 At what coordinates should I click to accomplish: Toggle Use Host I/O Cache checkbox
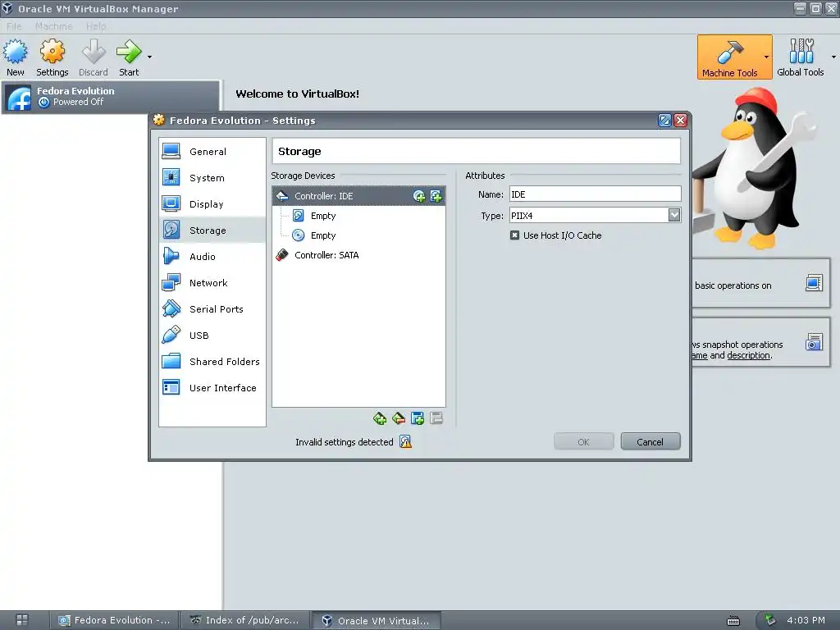click(x=515, y=235)
